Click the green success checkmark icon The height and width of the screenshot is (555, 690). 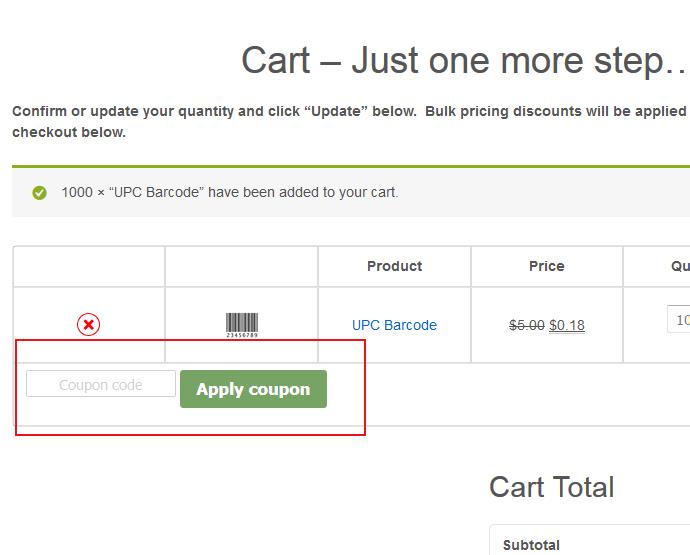40,192
